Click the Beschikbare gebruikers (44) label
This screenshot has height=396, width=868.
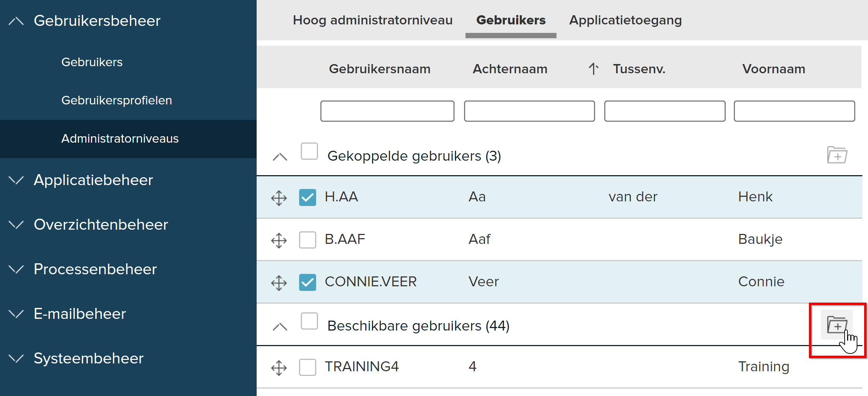[x=418, y=326]
